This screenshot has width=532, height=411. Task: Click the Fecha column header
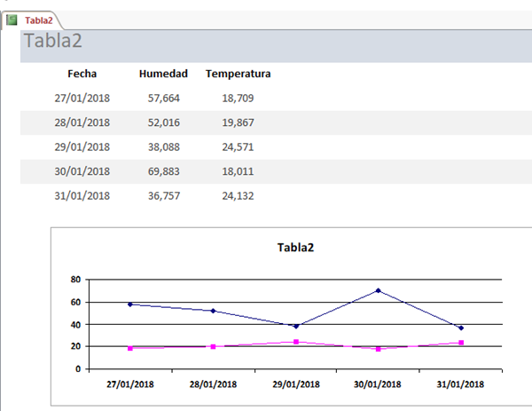click(x=82, y=74)
